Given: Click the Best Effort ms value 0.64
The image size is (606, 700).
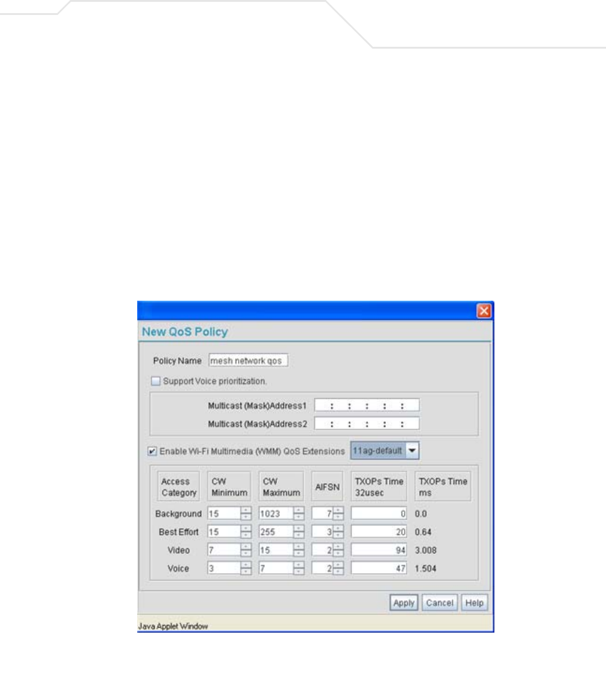Looking at the screenshot, I should pos(423,532).
